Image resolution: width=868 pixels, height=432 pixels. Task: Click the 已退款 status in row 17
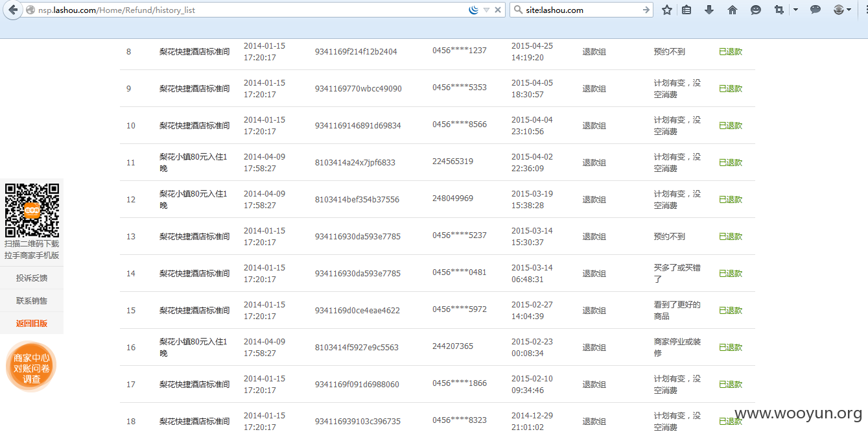pyautogui.click(x=731, y=384)
